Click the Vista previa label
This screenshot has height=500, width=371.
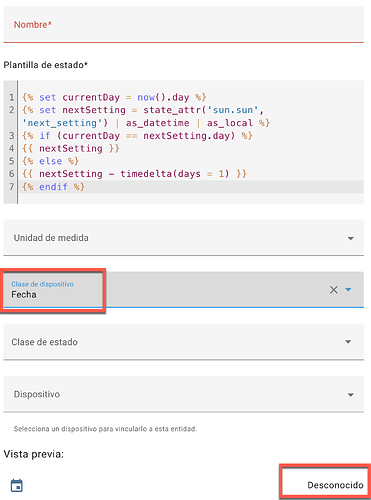(x=34, y=454)
